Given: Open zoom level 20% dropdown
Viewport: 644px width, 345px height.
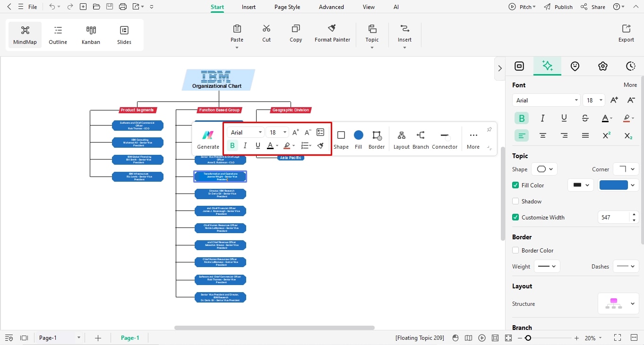Looking at the screenshot, I should [594, 338].
